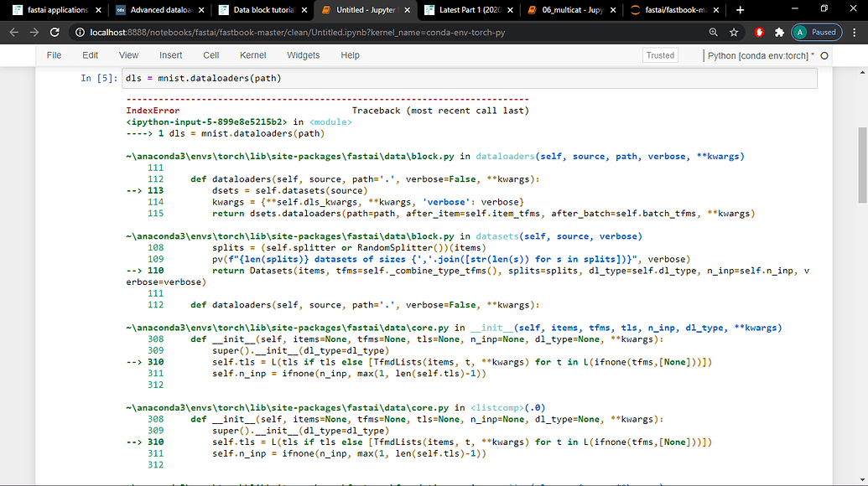This screenshot has width=868, height=486.
Task: Open the Widgets menu
Action: [x=303, y=54]
